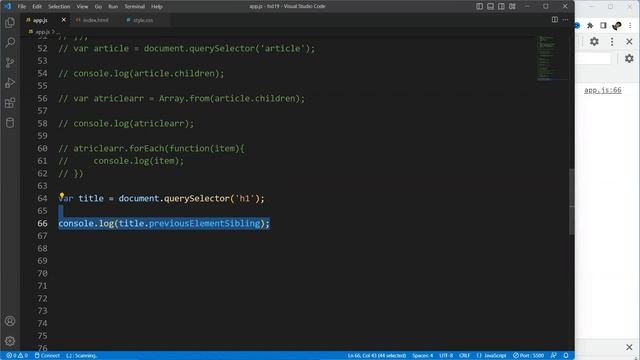Viewport: 640px width, 360px height.
Task: Open the Console settings gear in DevTools
Action: (x=629, y=58)
